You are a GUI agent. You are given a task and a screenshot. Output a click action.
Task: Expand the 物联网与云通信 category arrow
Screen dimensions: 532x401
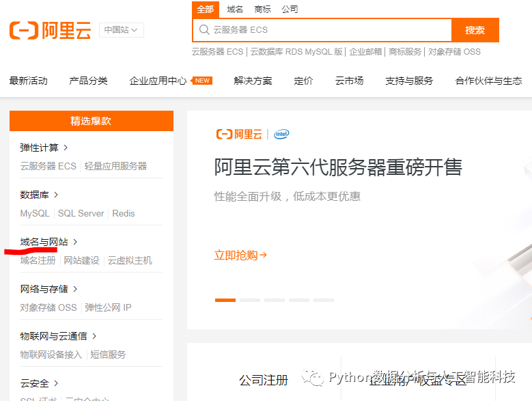tap(94, 336)
